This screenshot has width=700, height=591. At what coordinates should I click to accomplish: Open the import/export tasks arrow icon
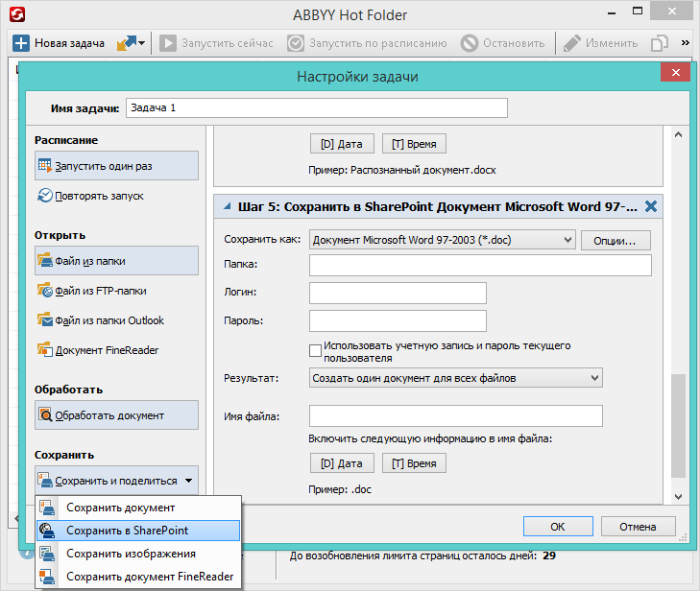(131, 43)
